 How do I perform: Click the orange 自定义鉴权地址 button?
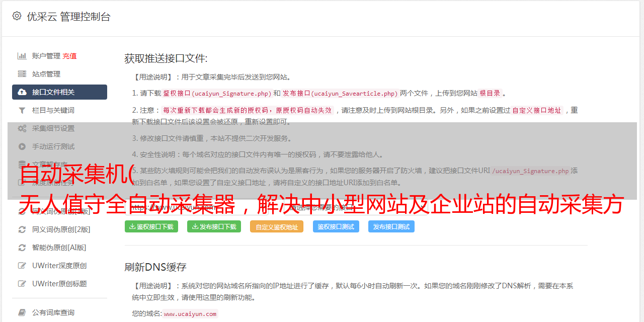coord(277,227)
